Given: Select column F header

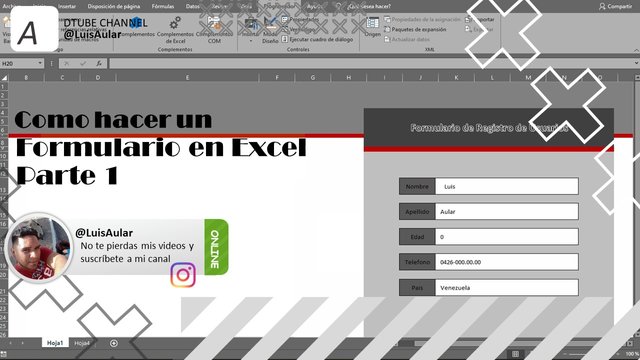Looking at the screenshot, I should [x=277, y=78].
